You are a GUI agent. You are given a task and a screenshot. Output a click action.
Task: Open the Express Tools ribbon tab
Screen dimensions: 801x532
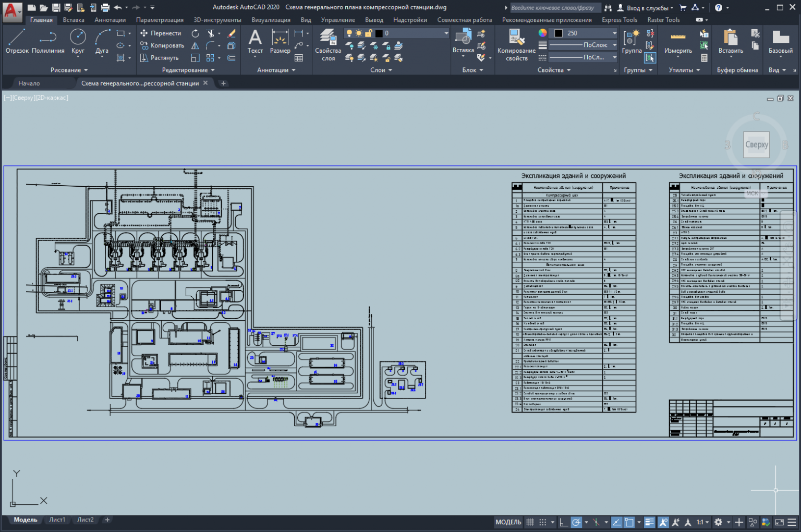[620, 20]
